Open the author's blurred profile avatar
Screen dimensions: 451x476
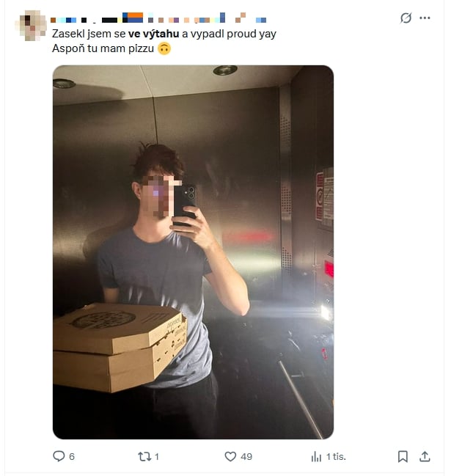tap(30, 25)
